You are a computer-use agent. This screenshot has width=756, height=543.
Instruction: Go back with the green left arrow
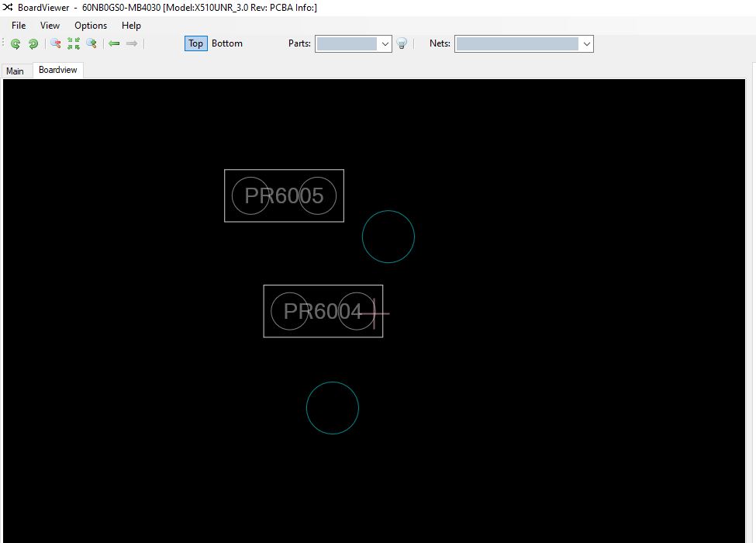click(114, 44)
